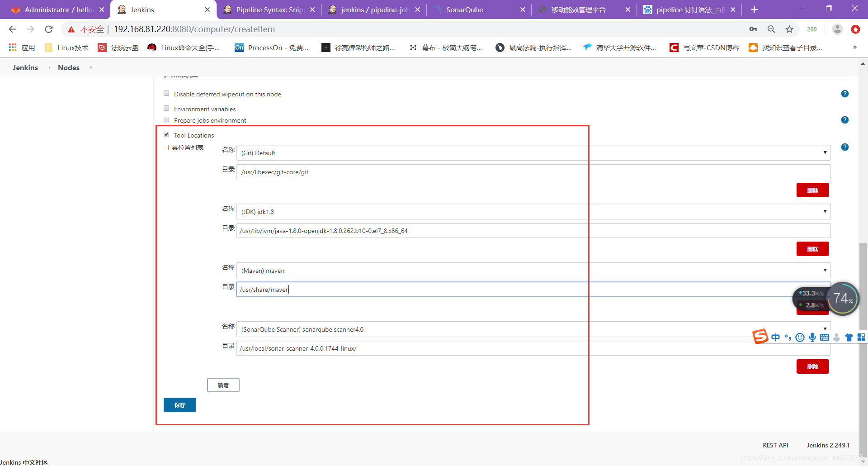Click the 新增 add button

(223, 385)
